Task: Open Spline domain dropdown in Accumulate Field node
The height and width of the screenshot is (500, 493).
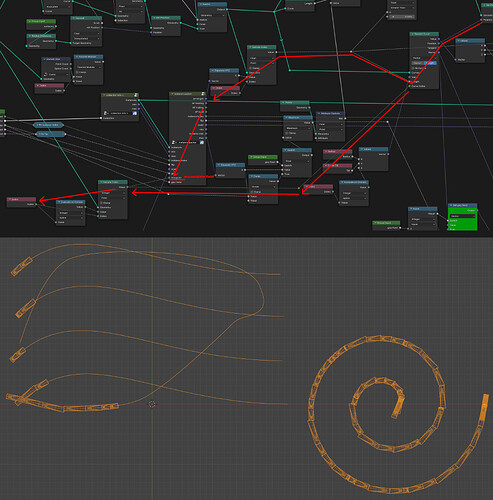Action: [x=354, y=198]
